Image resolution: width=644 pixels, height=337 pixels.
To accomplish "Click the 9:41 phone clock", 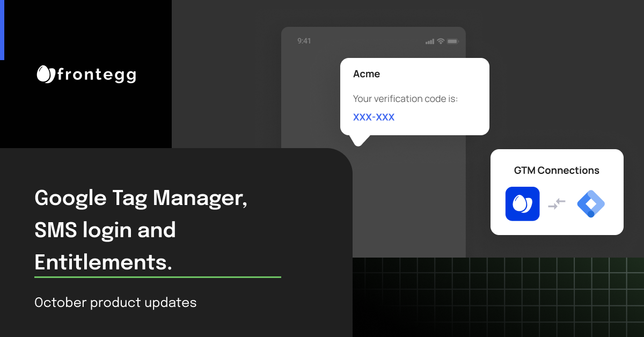I will 304,41.
